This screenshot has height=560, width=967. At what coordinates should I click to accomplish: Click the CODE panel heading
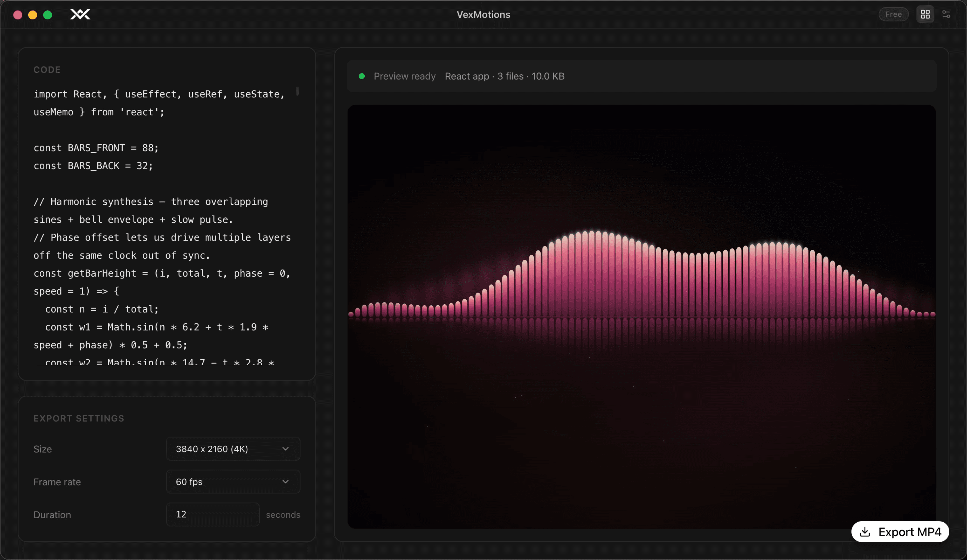pos(47,70)
